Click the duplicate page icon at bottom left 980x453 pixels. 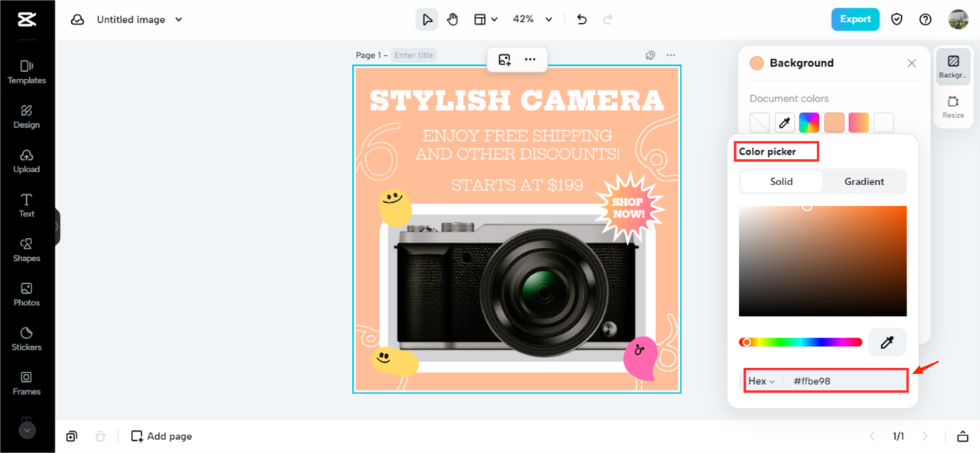pyautogui.click(x=71, y=436)
